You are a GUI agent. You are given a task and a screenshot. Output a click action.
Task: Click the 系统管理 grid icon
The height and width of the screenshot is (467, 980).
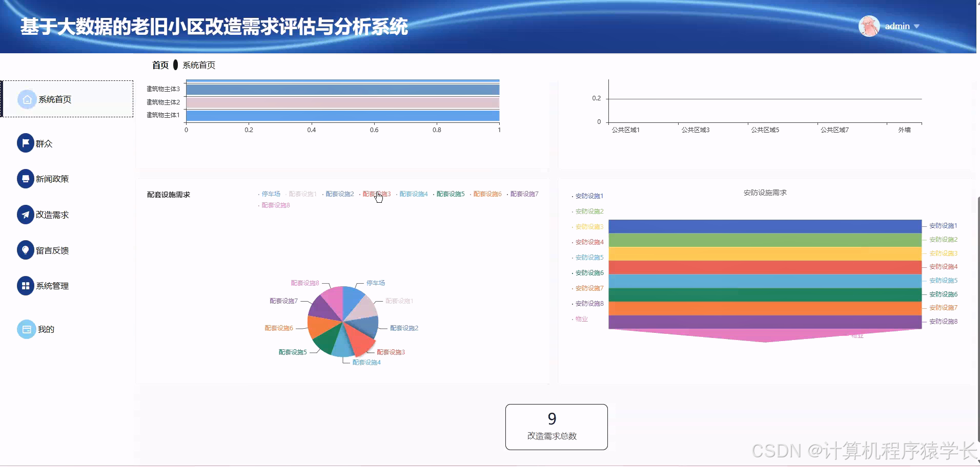[26, 286]
